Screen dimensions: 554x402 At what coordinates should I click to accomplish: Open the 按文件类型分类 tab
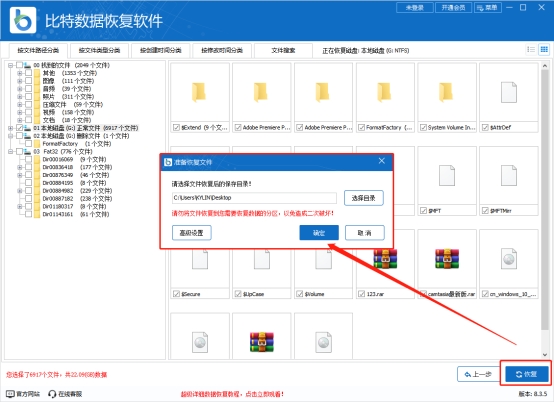99,51
